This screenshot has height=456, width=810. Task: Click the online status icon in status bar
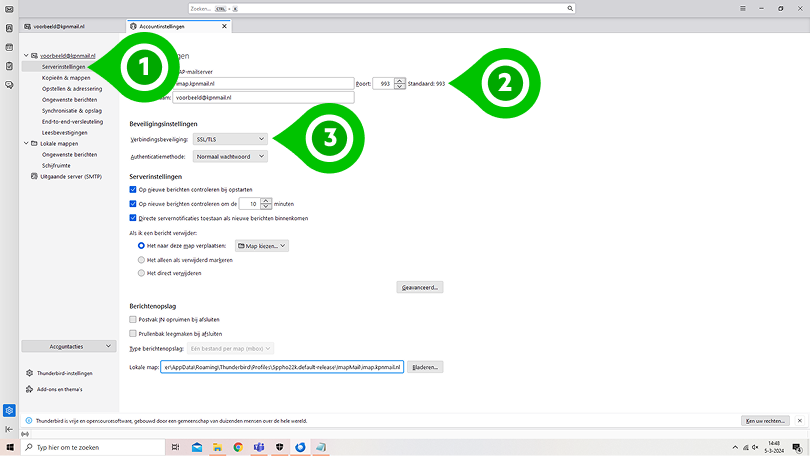pyautogui.click(x=25, y=434)
